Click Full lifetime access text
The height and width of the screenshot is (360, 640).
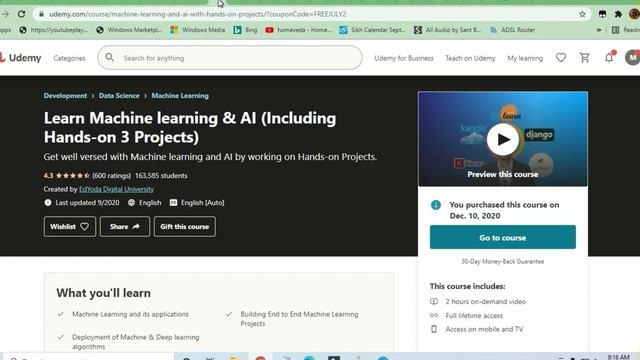[474, 316]
